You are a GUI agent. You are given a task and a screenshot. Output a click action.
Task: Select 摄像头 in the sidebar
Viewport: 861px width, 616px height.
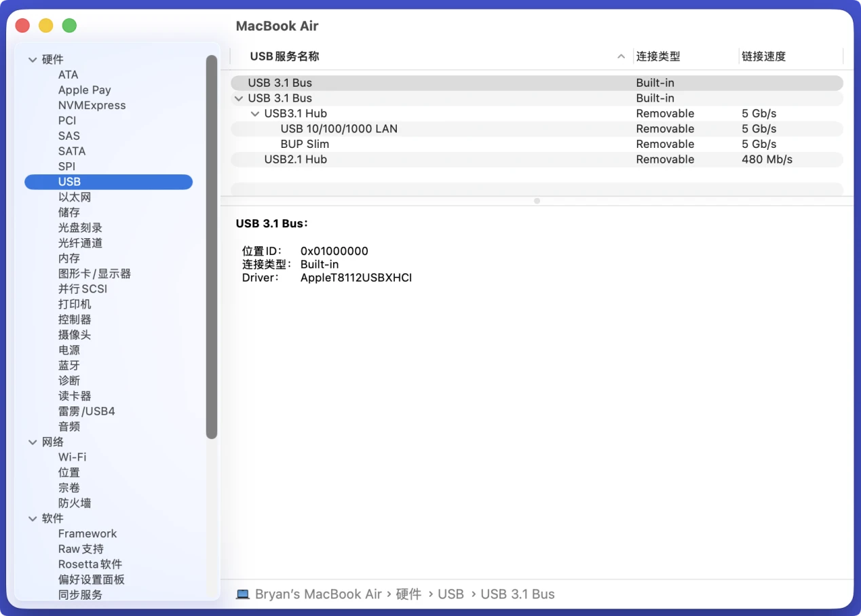(x=75, y=335)
